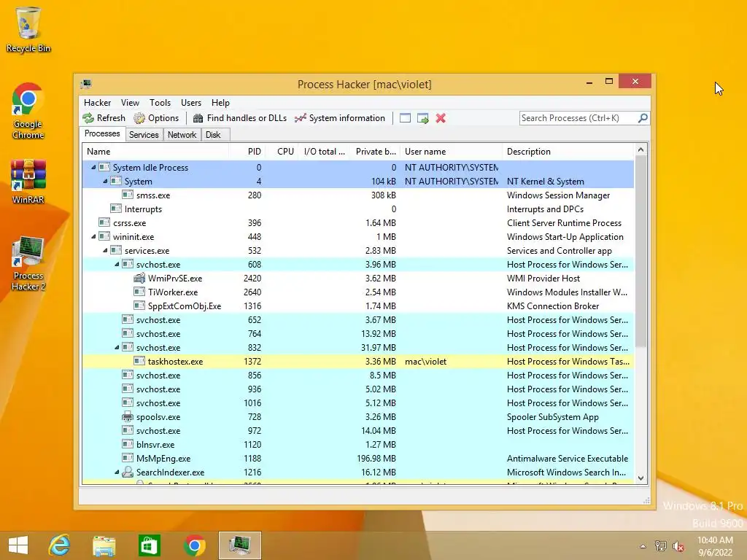747x560 pixels.
Task: Sort by User name column header
Action: pyautogui.click(x=451, y=152)
